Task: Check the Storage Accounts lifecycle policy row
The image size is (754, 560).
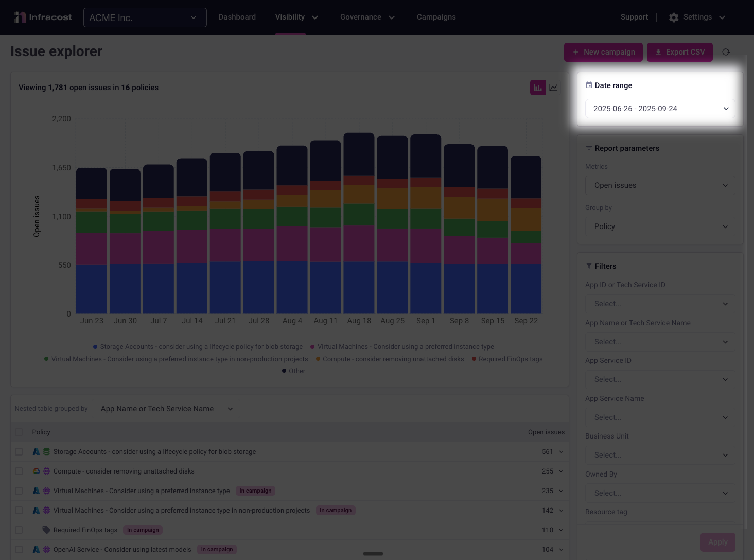Action: (19, 452)
